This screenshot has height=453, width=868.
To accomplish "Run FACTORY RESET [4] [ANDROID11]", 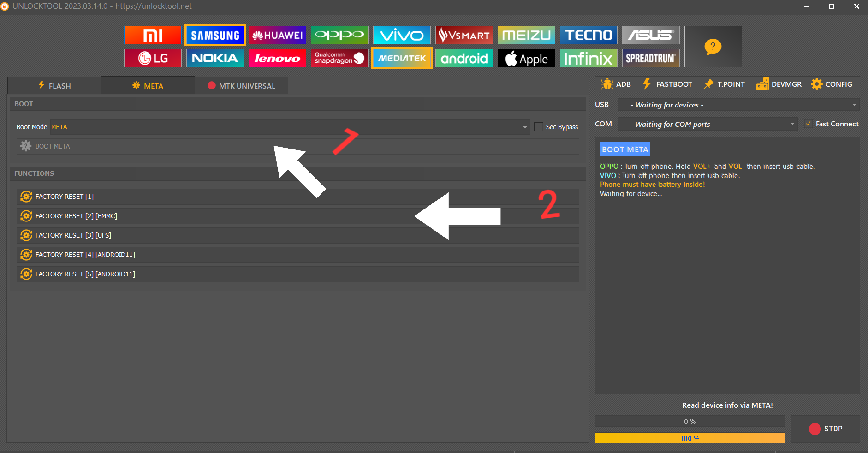I will pyautogui.click(x=298, y=255).
